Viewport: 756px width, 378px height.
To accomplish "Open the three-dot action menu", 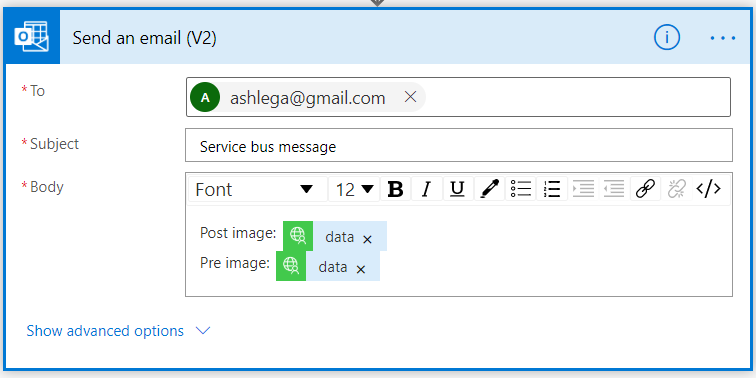I will coord(723,38).
